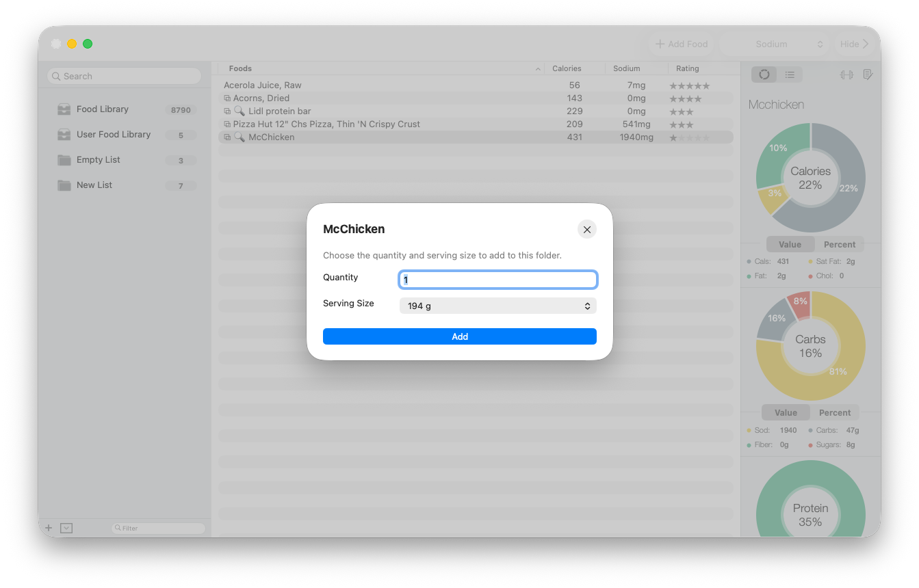Switch to the list view icon

click(790, 75)
